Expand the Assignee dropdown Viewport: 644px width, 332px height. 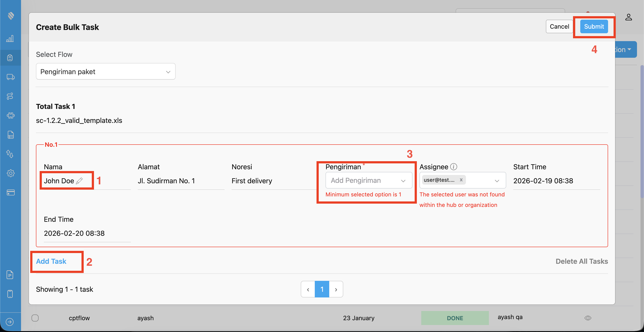tap(497, 180)
